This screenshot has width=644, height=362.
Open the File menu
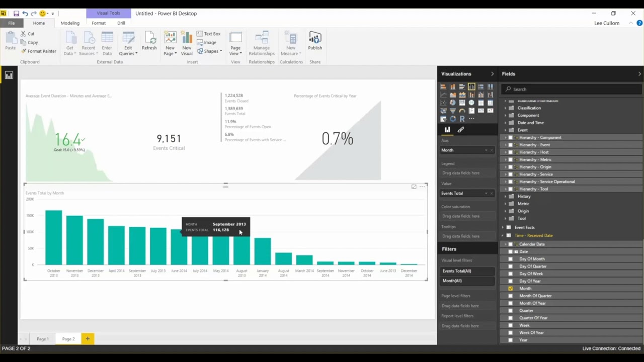[x=11, y=23]
